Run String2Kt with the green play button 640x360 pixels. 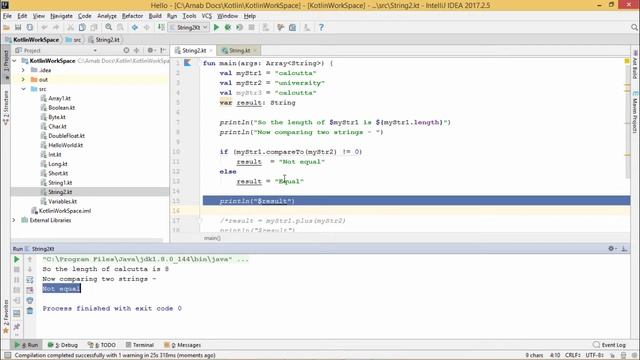[x=216, y=27]
